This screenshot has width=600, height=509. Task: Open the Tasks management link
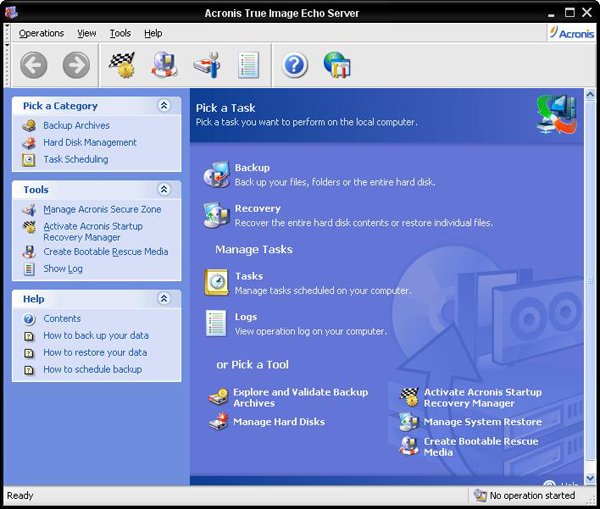tap(249, 276)
